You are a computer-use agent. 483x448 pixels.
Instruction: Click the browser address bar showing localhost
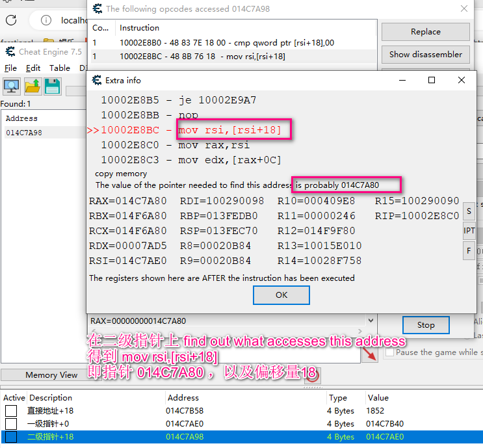(x=73, y=20)
